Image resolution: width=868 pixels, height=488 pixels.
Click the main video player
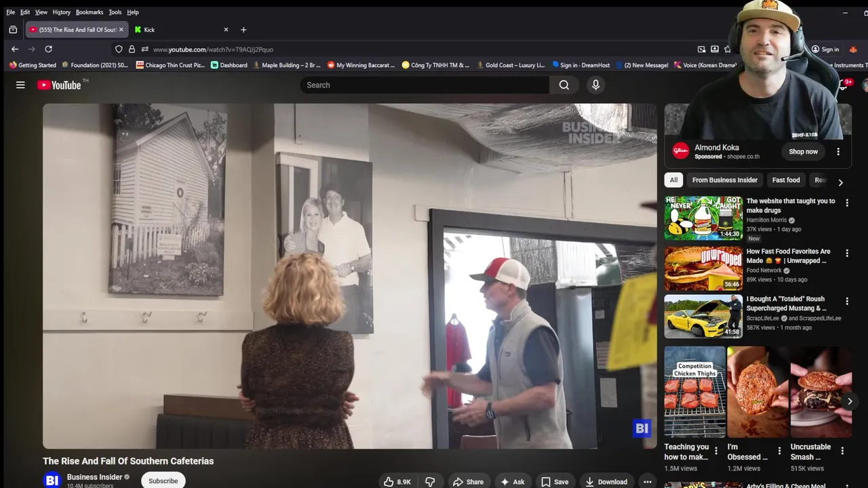click(350, 276)
